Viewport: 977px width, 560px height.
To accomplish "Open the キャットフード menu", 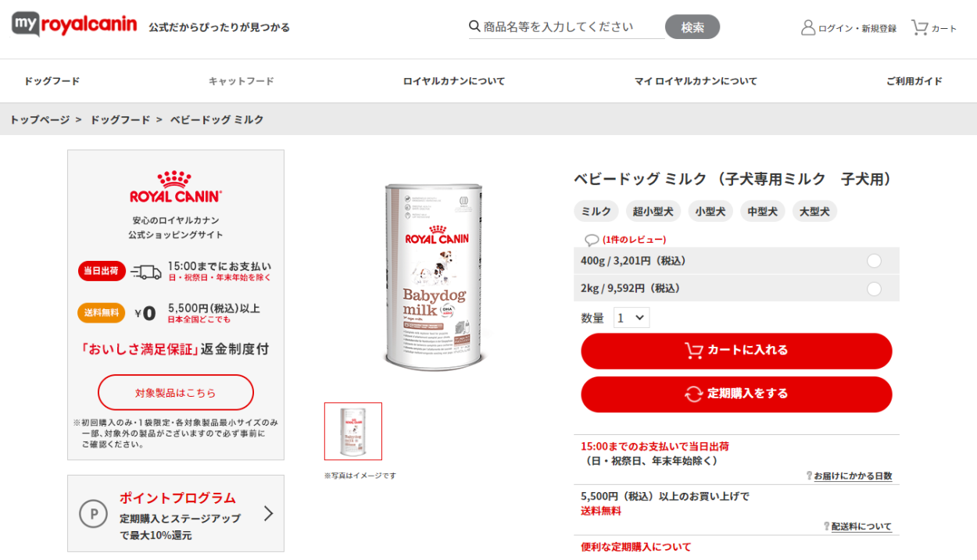I will 242,81.
